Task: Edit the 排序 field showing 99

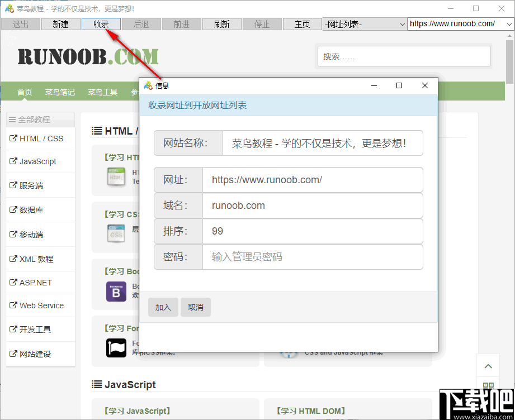Action: point(313,231)
